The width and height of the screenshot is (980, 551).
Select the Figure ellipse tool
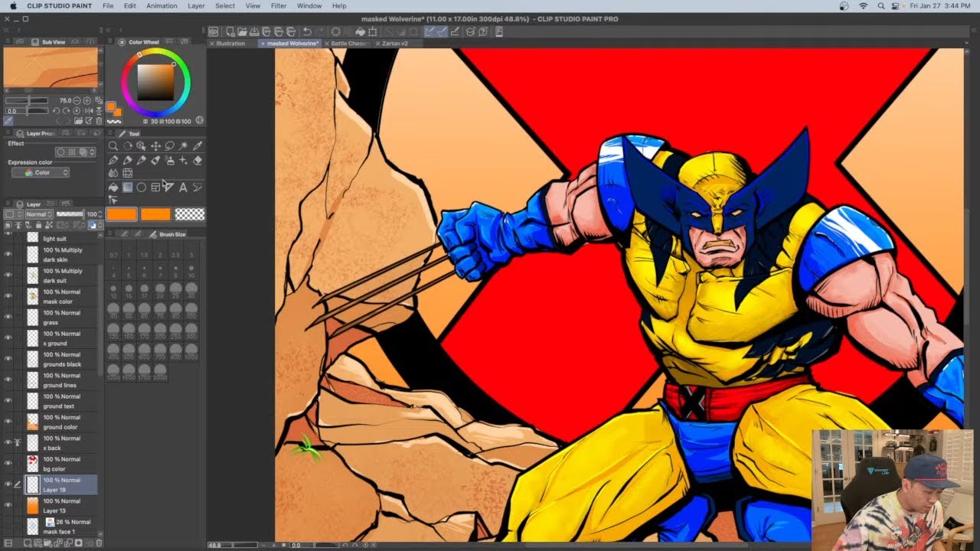tap(142, 187)
